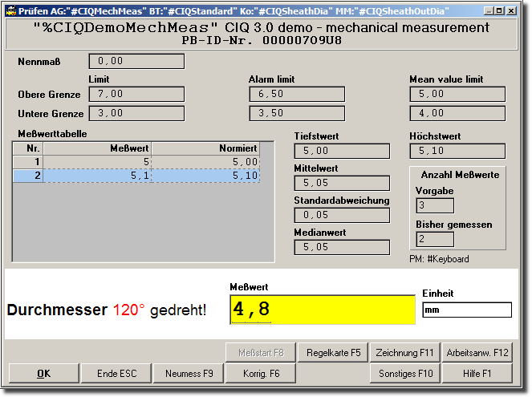Screen dimensions: 532x397
Task: Open Hilfe F1 help
Action: (x=477, y=373)
